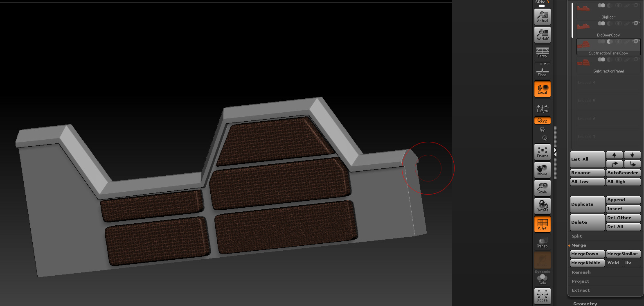The width and height of the screenshot is (644, 306).
Task: Toggle polypaint brush icon on BigDoorCopy
Action: click(627, 23)
